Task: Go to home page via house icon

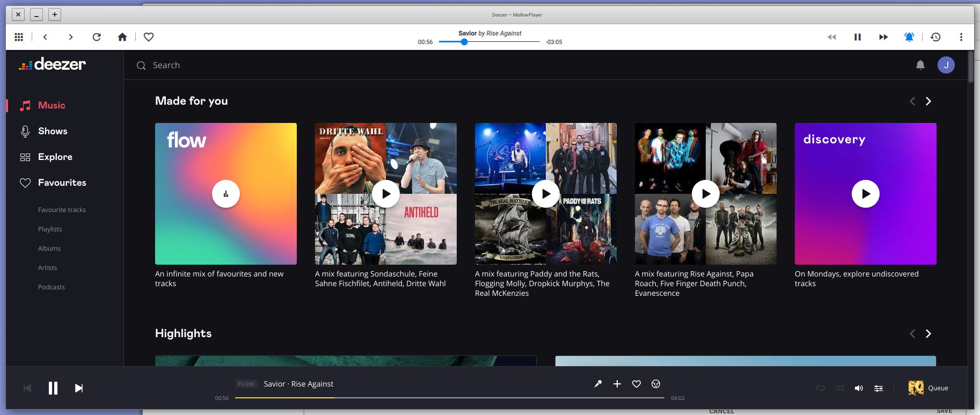Action: (x=122, y=37)
